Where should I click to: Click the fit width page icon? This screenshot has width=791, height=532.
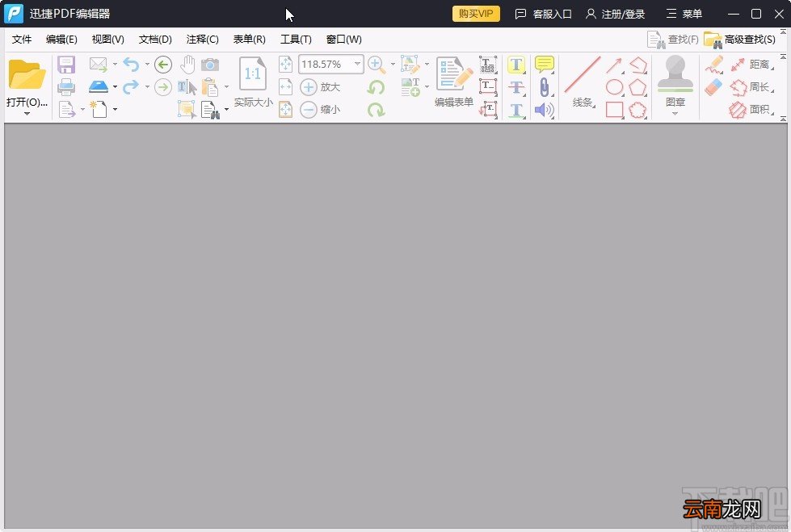(285, 86)
